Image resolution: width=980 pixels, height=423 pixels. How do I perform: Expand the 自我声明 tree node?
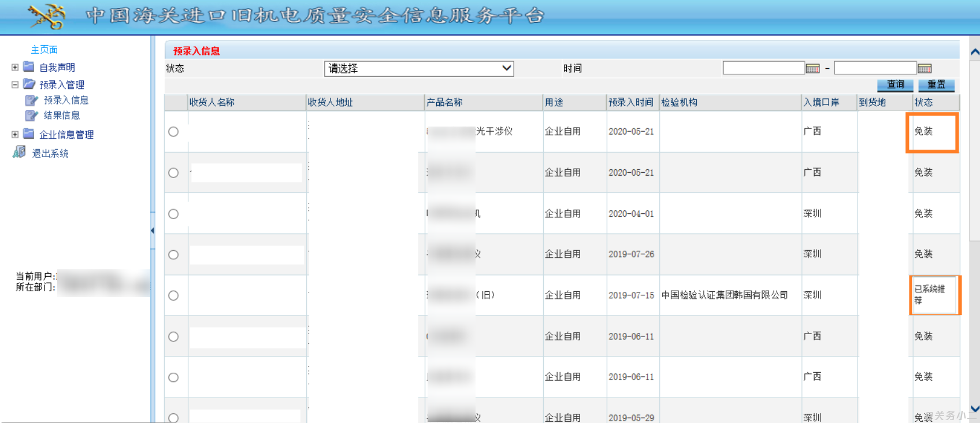(15, 68)
